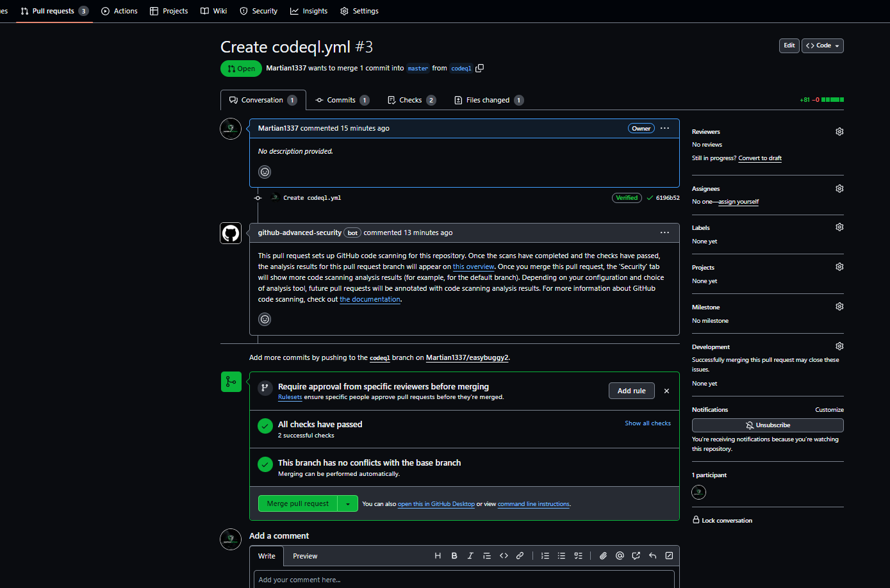Open the Checks tab
This screenshot has width=890, height=588.
[411, 100]
